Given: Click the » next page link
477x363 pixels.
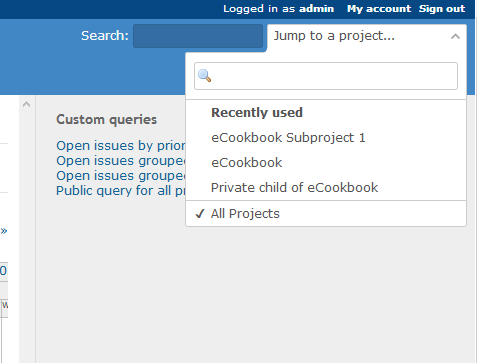Looking at the screenshot, I should [4, 231].
